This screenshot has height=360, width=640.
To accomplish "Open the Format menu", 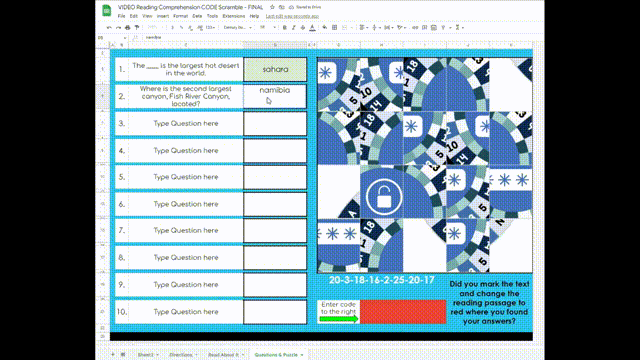I will 180,16.
